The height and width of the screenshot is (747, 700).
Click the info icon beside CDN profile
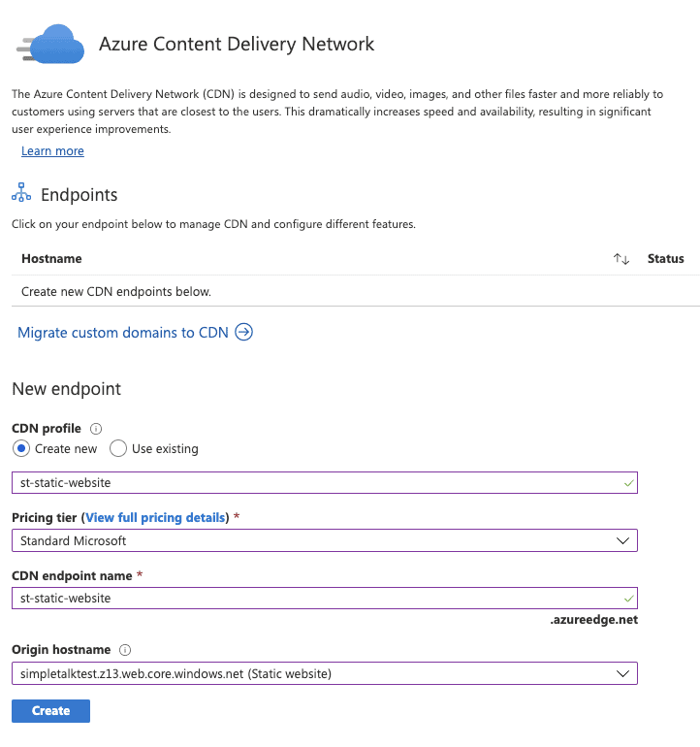[x=96, y=429]
